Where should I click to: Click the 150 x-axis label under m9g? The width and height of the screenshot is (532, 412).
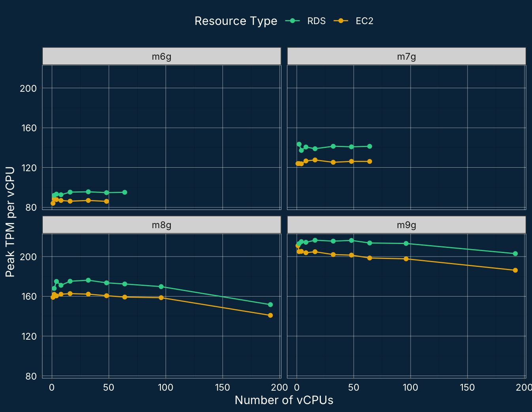468,387
